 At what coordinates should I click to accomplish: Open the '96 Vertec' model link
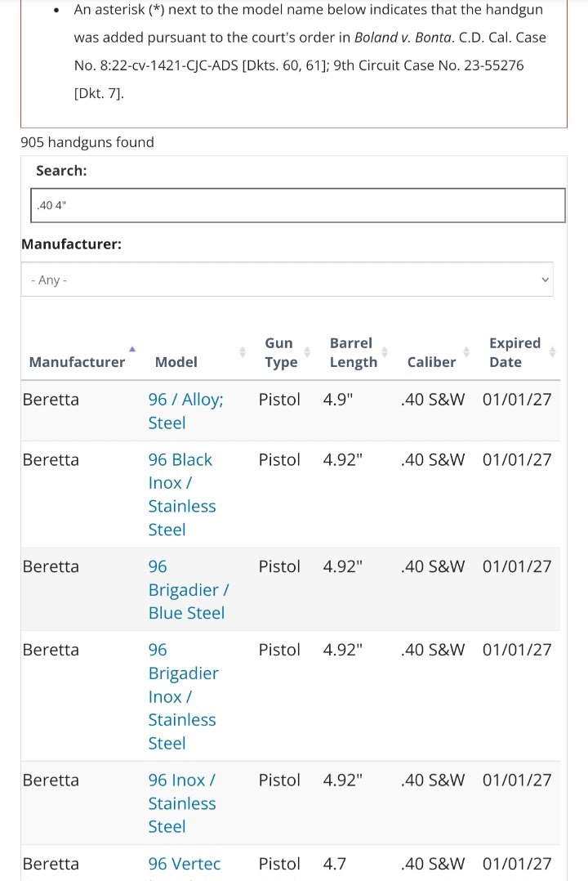pos(184,864)
